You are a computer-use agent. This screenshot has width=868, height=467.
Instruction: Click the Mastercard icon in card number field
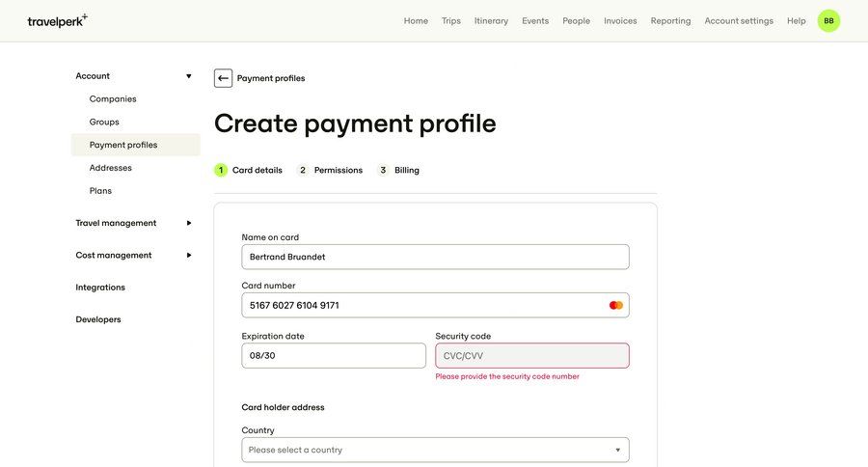(x=616, y=306)
